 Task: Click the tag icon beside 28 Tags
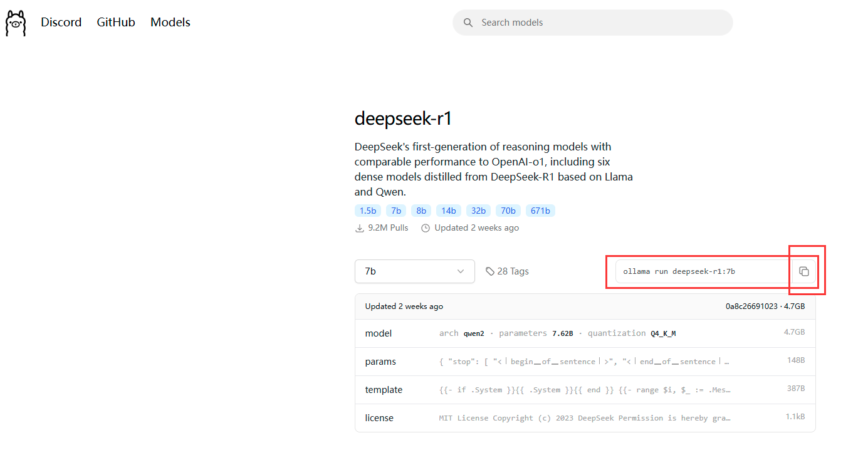[x=490, y=271]
